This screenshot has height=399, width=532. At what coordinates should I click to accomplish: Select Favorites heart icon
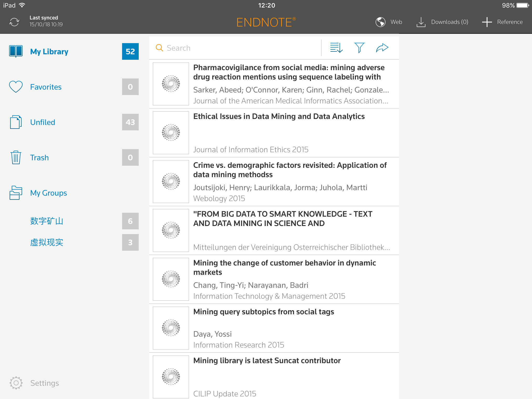coord(16,87)
